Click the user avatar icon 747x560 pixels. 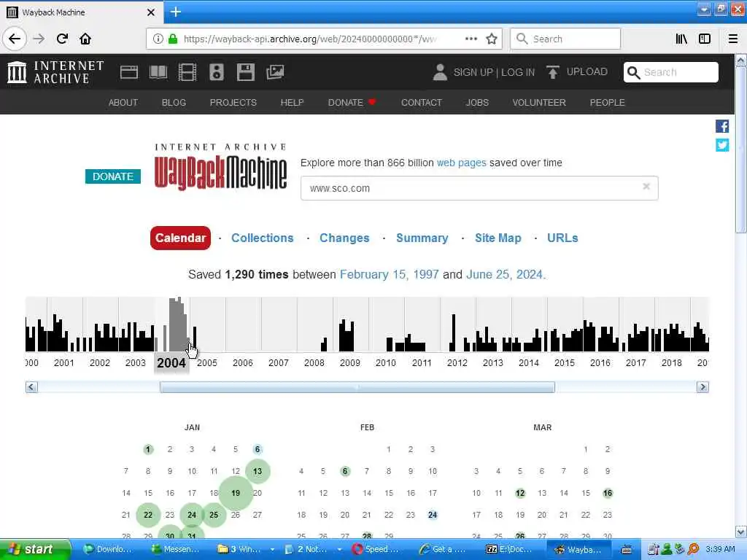point(440,72)
